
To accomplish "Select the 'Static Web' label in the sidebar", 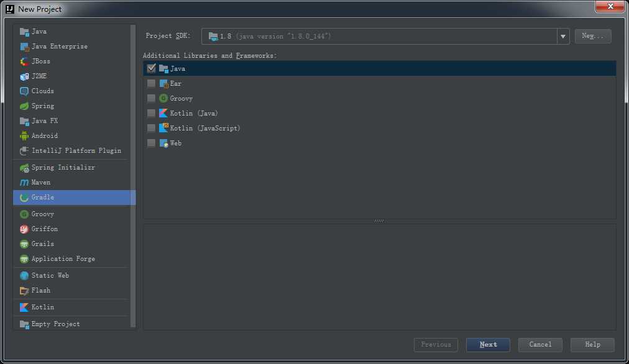I will point(50,275).
